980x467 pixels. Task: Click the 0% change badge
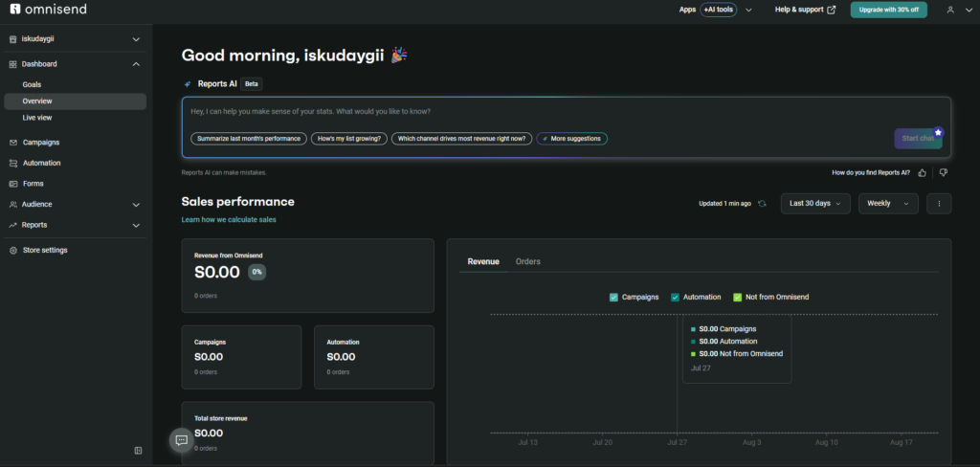pos(256,273)
